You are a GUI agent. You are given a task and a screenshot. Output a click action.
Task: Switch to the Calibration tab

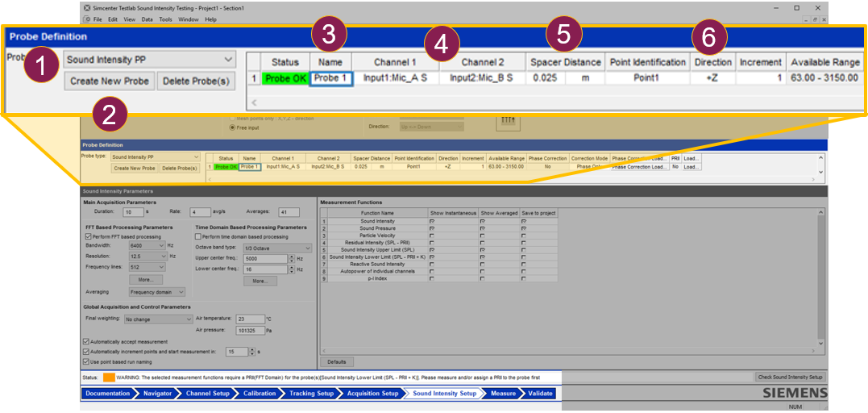tap(259, 394)
